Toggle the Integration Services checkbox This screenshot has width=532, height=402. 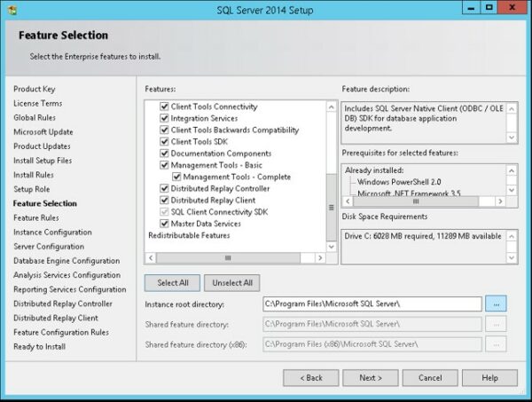point(164,118)
